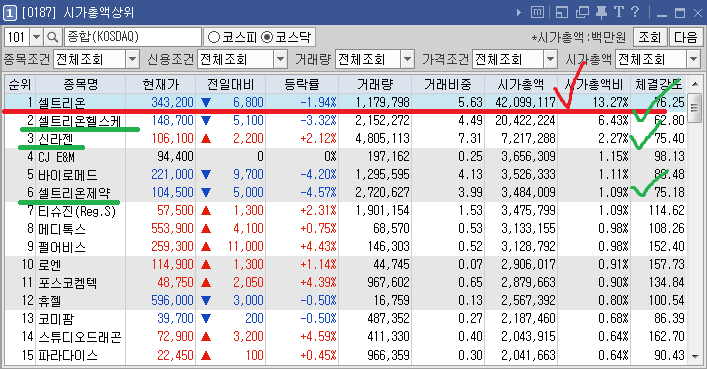
Task: Click the 42,099,117 market cap value
Action: pos(525,102)
